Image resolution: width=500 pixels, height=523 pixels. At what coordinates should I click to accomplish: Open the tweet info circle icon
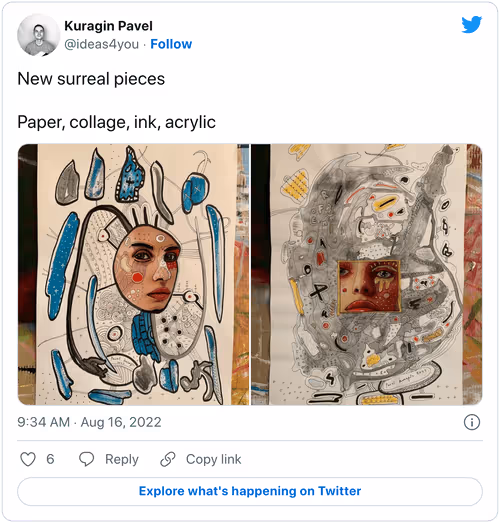472,422
